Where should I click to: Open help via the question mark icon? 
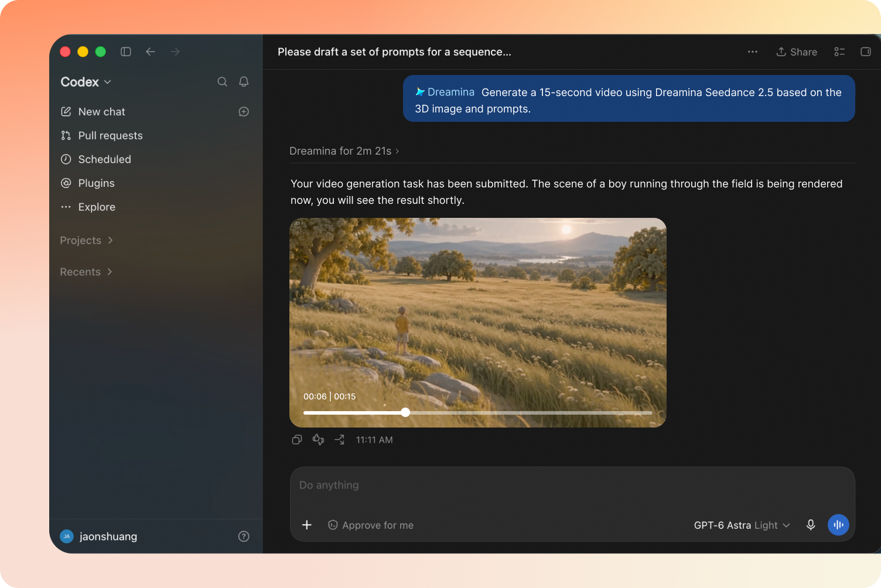[244, 536]
